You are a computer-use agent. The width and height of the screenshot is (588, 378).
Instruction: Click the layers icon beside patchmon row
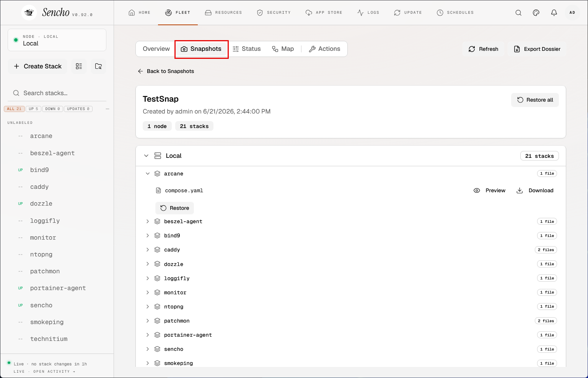(x=157, y=321)
